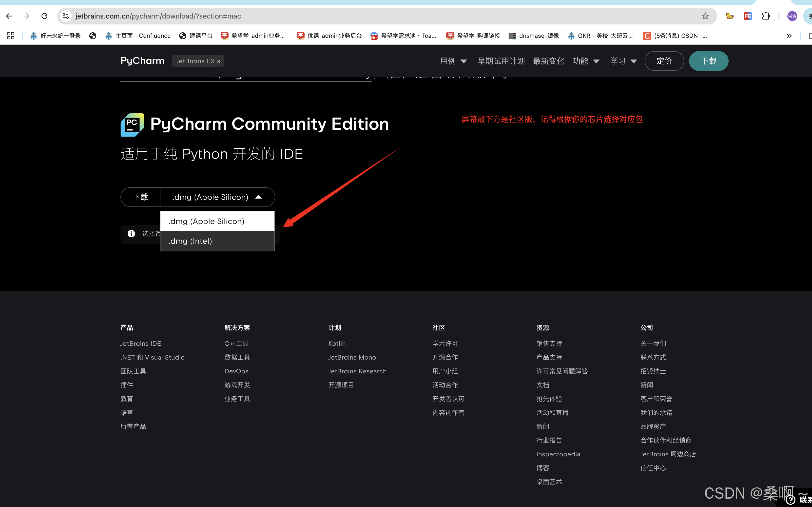Open 内容创作者 footer link
Screen dimensions: 812x507
448,412
